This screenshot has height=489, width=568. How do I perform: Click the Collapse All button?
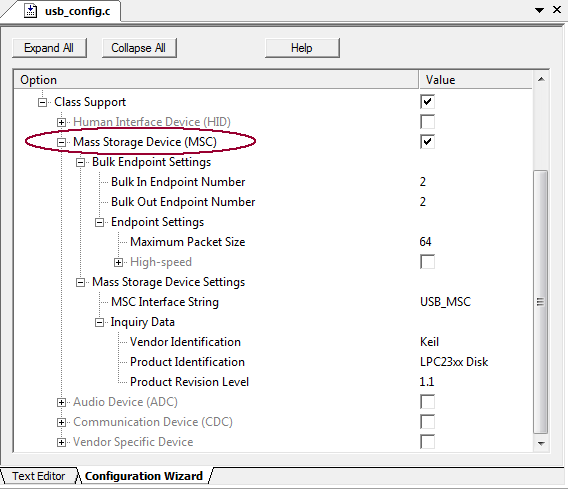coord(139,48)
